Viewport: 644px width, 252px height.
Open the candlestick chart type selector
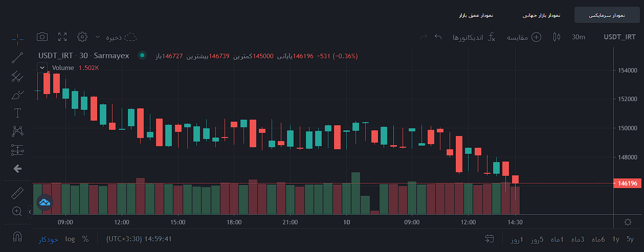557,37
